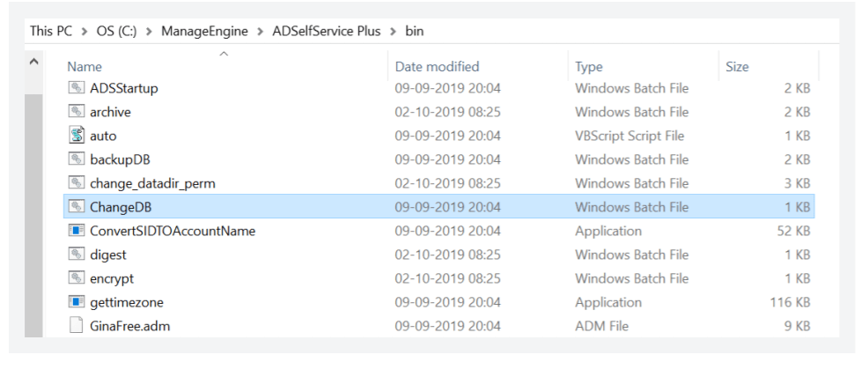Click the Type column header
Viewport: 868px width, 377px height.
589,66
